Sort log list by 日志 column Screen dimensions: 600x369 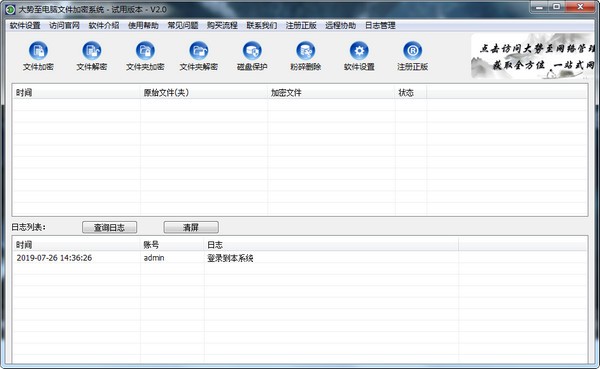331,245
